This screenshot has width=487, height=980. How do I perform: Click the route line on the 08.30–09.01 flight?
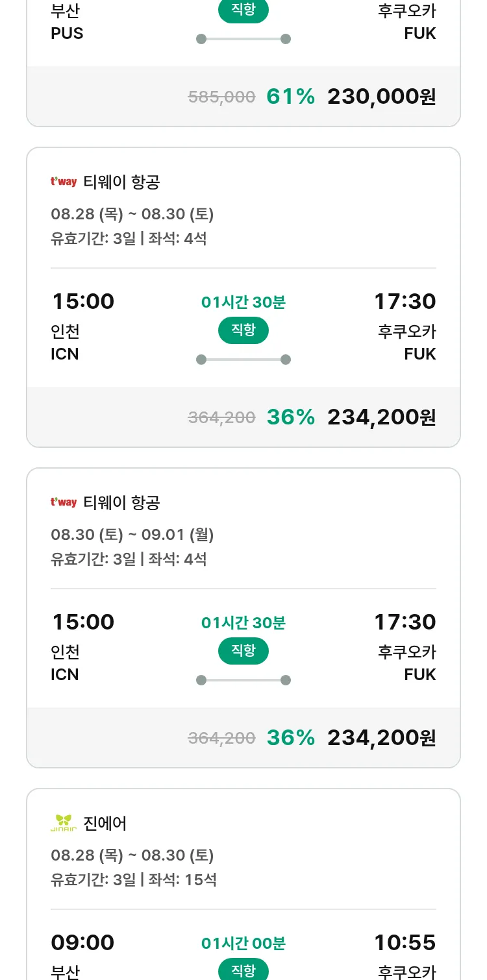(243, 680)
